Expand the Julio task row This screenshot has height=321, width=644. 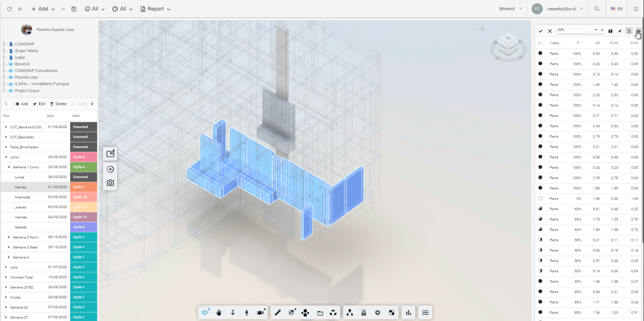click(6, 267)
